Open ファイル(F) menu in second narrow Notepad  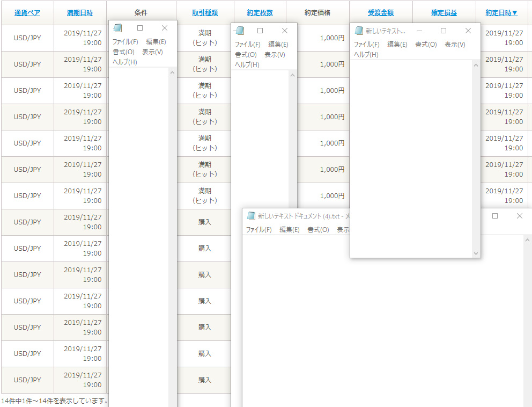click(248, 45)
